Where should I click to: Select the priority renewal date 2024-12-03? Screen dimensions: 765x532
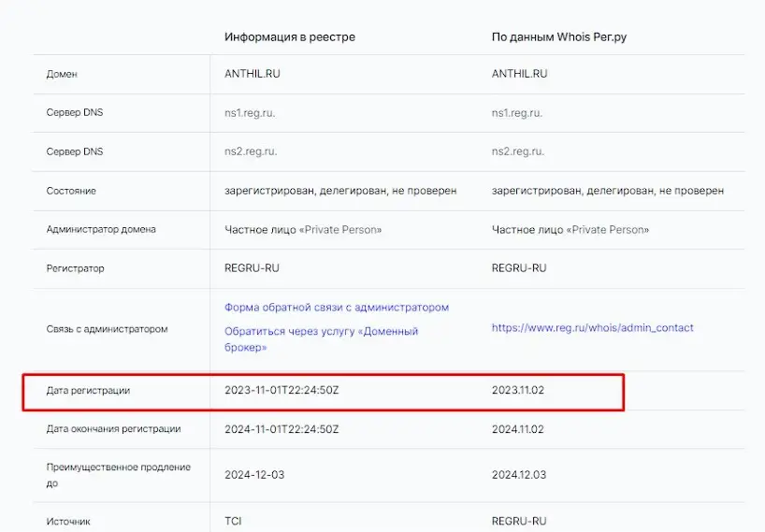(254, 475)
